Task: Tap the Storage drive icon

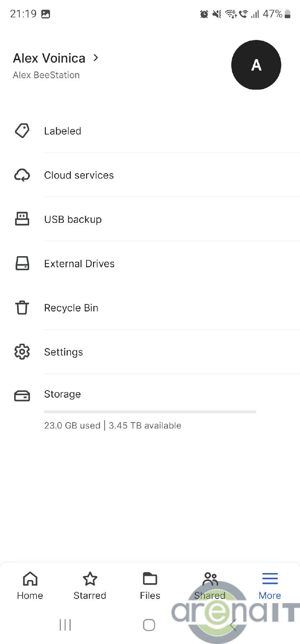Action: pyautogui.click(x=22, y=396)
